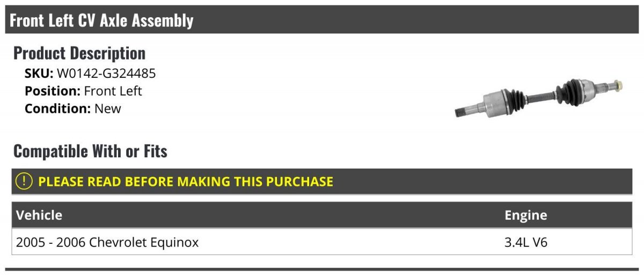Select the Front Left position value
The height and width of the screenshot is (276, 644).
(x=113, y=91)
